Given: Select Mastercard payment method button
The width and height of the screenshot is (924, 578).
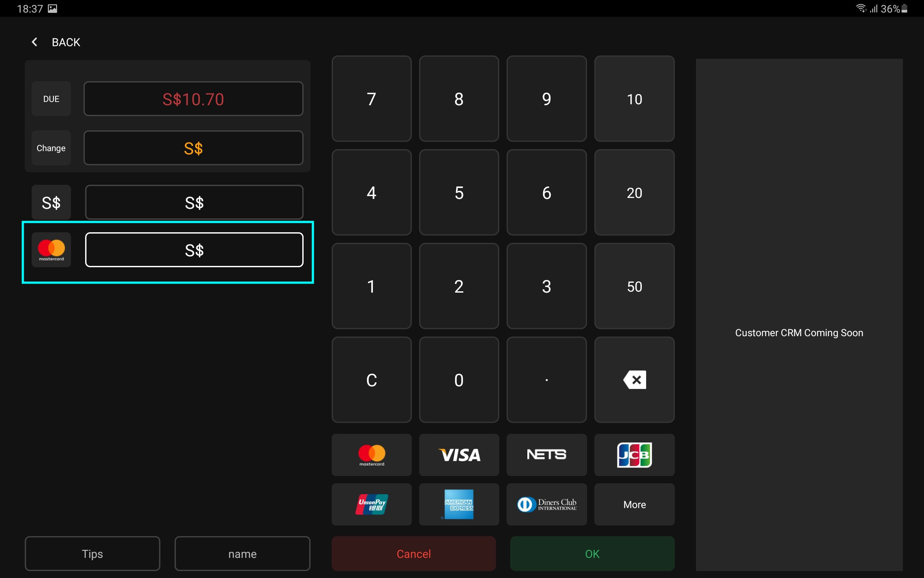Looking at the screenshot, I should coord(371,455).
